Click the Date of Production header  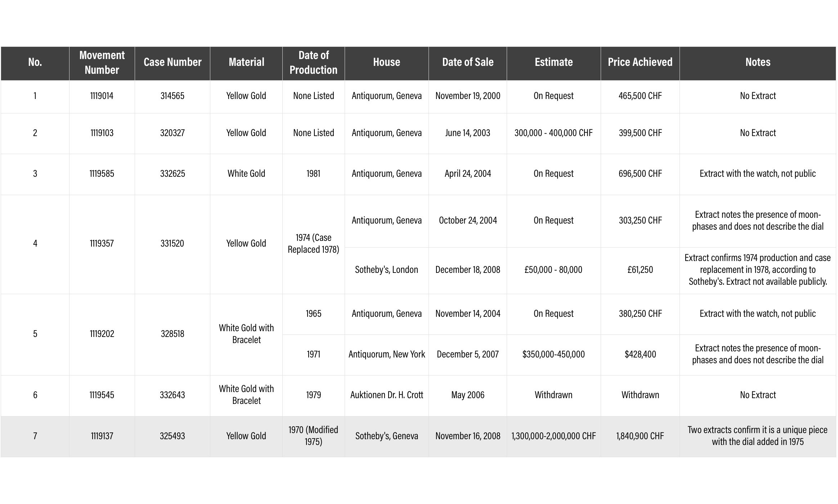(313, 63)
